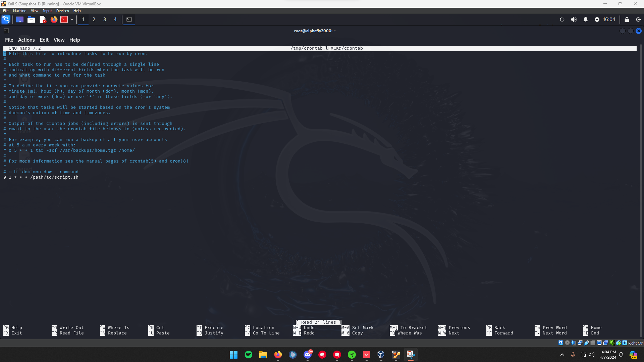
Task: Open the terminal File menu
Action: pyautogui.click(x=9, y=40)
